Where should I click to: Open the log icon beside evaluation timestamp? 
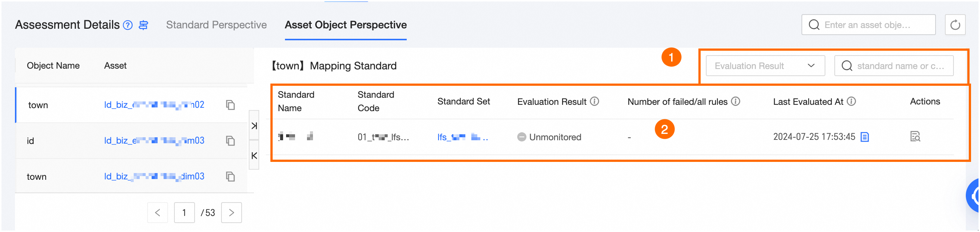click(865, 137)
